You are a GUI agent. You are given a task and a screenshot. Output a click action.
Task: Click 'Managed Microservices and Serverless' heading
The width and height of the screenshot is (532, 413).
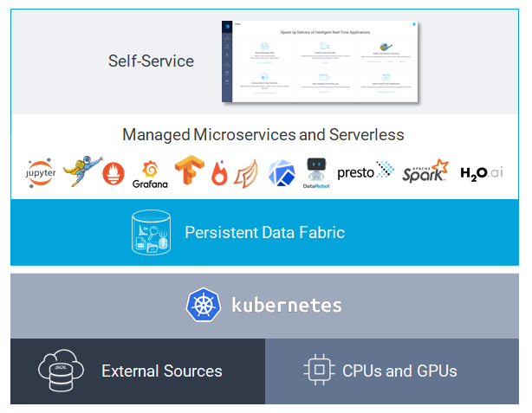click(263, 135)
